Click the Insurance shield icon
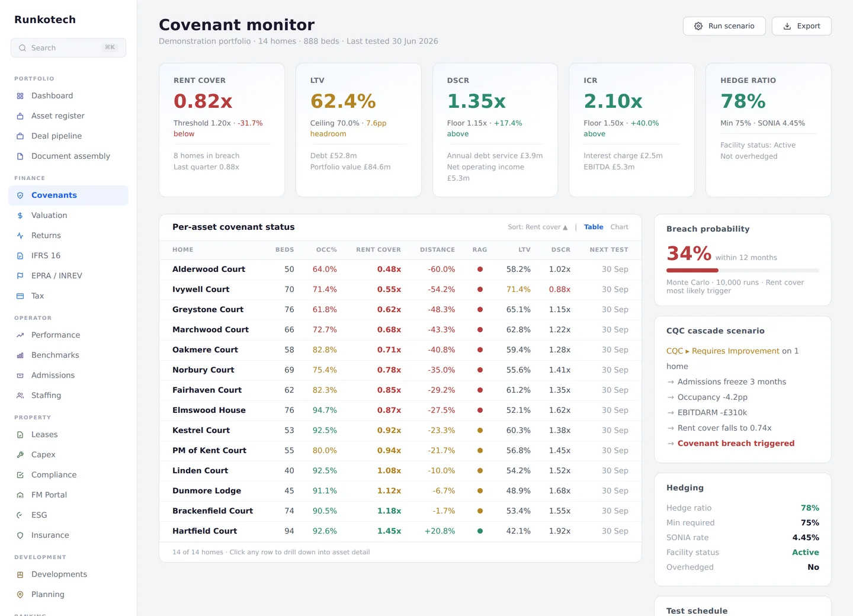Screen dimensions: 853x616 pos(20,535)
